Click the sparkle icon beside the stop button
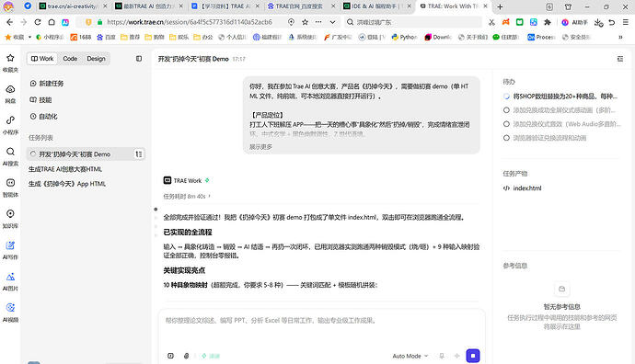This screenshot has width=635, height=364. [456, 356]
